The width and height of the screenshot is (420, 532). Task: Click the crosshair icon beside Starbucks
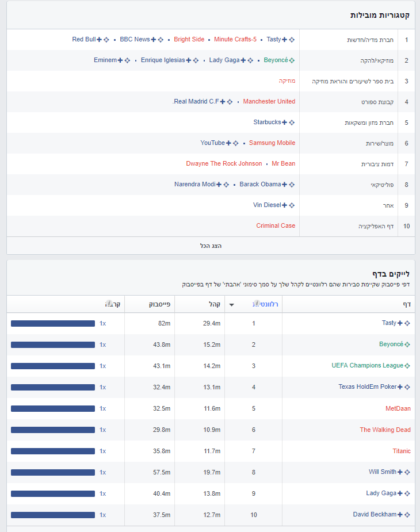(x=292, y=123)
